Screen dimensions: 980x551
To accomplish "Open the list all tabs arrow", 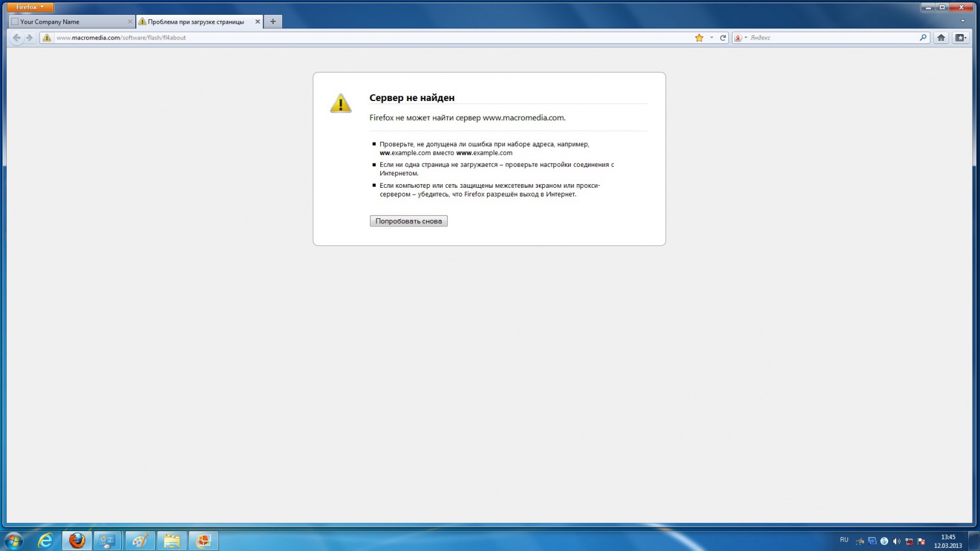I will (963, 21).
